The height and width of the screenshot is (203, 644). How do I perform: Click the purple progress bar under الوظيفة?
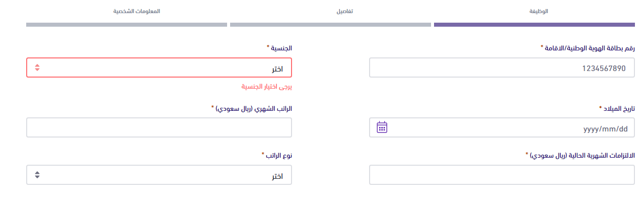coord(534,24)
